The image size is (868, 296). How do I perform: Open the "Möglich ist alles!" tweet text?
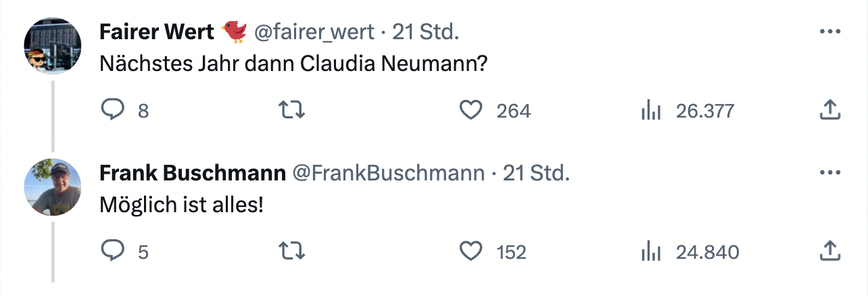point(181,205)
